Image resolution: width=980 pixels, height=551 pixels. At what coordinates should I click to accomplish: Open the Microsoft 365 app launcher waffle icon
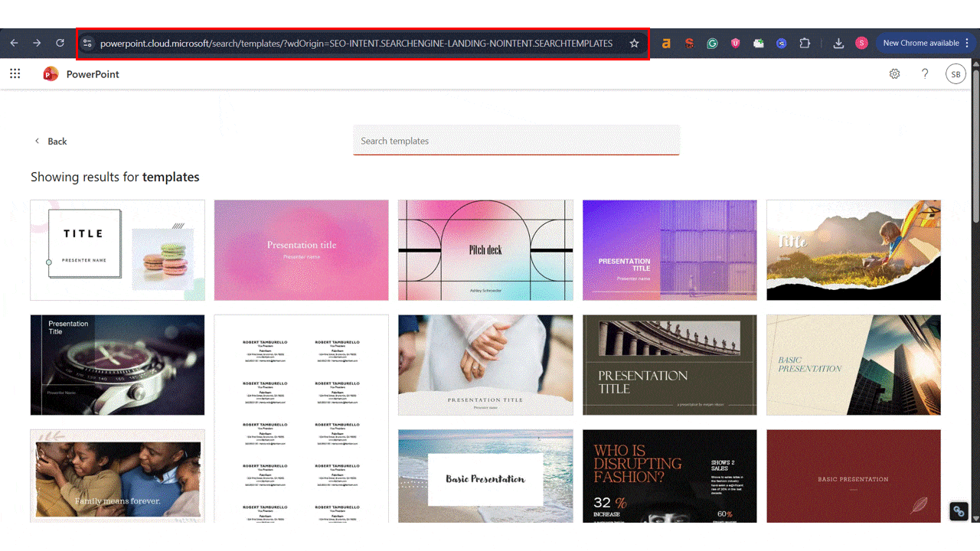coord(15,73)
